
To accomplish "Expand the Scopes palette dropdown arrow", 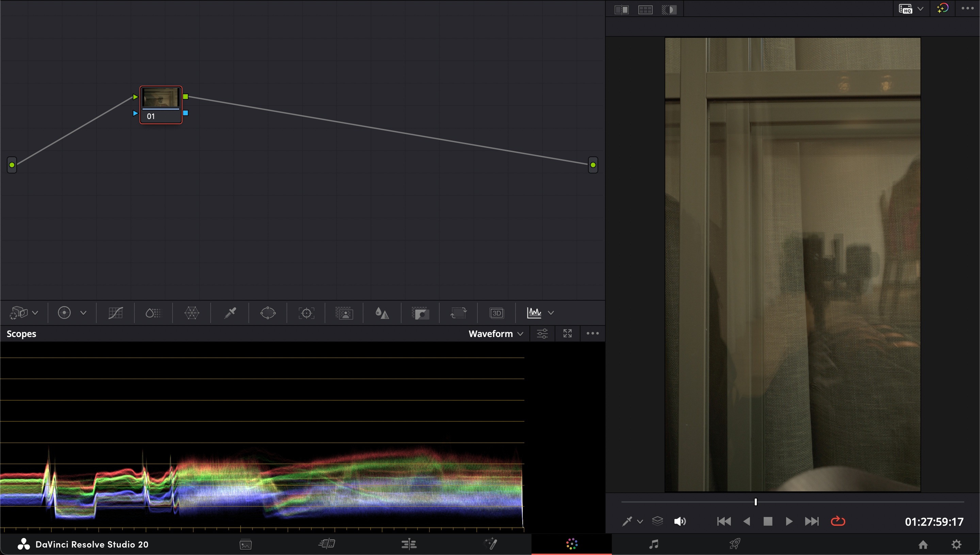I will point(551,313).
